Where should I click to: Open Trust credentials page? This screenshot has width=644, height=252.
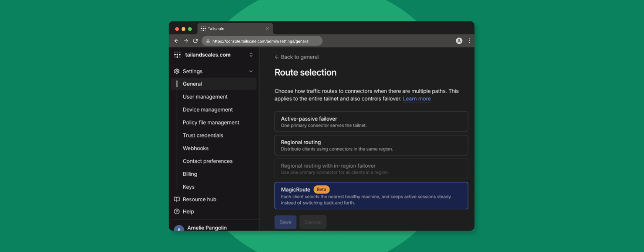point(203,136)
